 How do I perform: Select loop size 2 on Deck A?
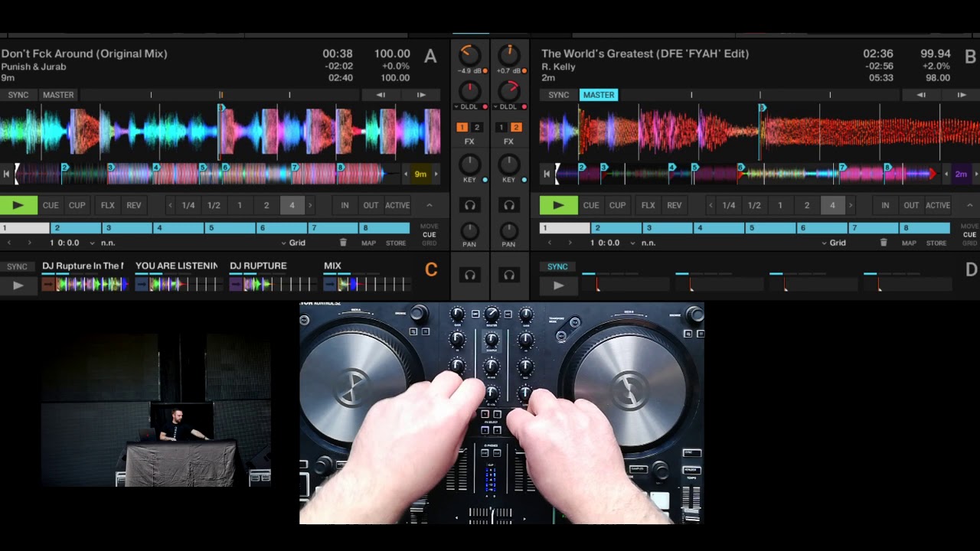(266, 205)
